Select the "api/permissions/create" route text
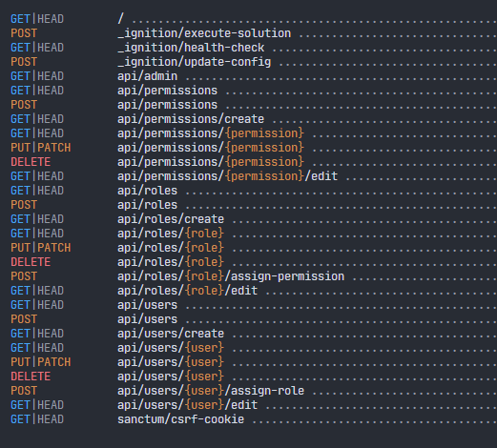Viewport: 497px width, 448px height. tap(191, 119)
